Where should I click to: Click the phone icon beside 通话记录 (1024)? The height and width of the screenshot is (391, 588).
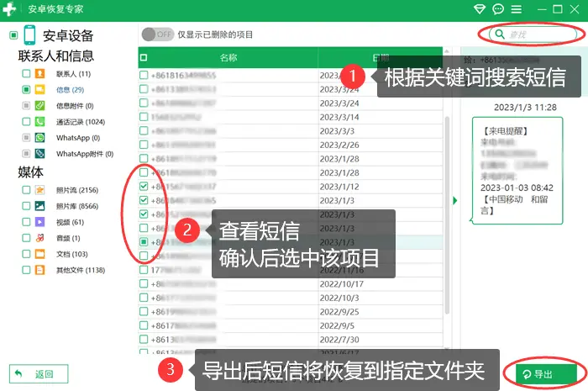(39, 122)
